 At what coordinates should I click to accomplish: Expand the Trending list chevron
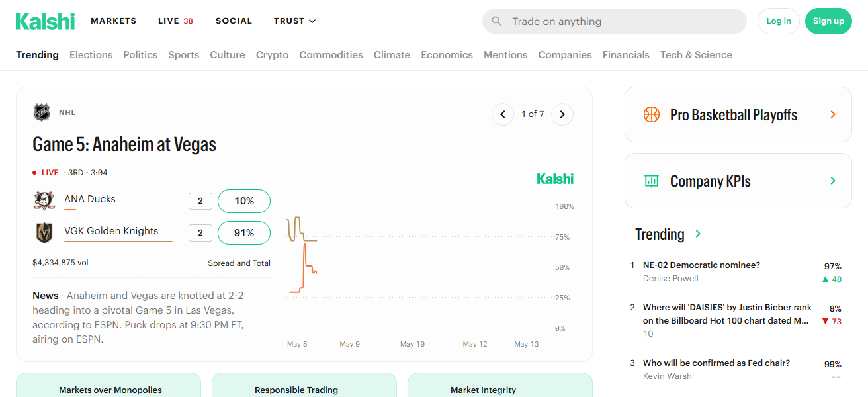(698, 234)
